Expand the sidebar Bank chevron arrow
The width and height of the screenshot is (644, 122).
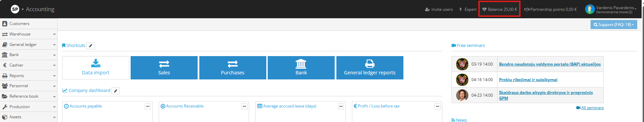pyautogui.click(x=54, y=55)
